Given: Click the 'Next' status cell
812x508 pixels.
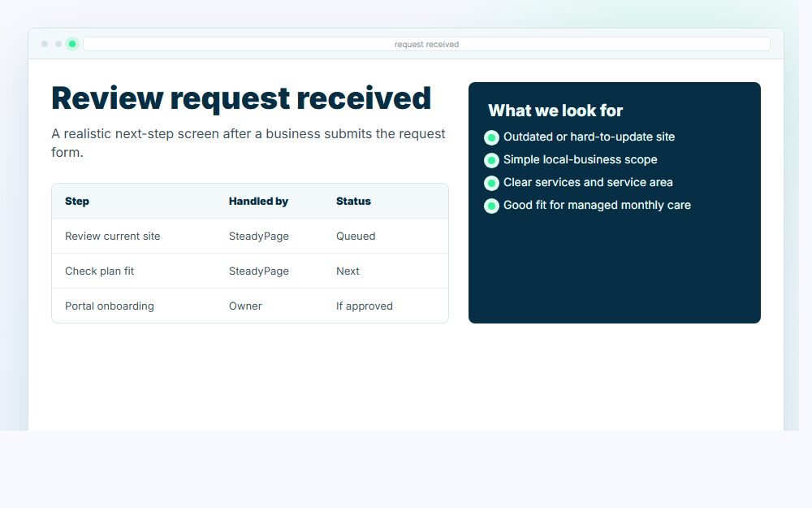Looking at the screenshot, I should pos(348,271).
